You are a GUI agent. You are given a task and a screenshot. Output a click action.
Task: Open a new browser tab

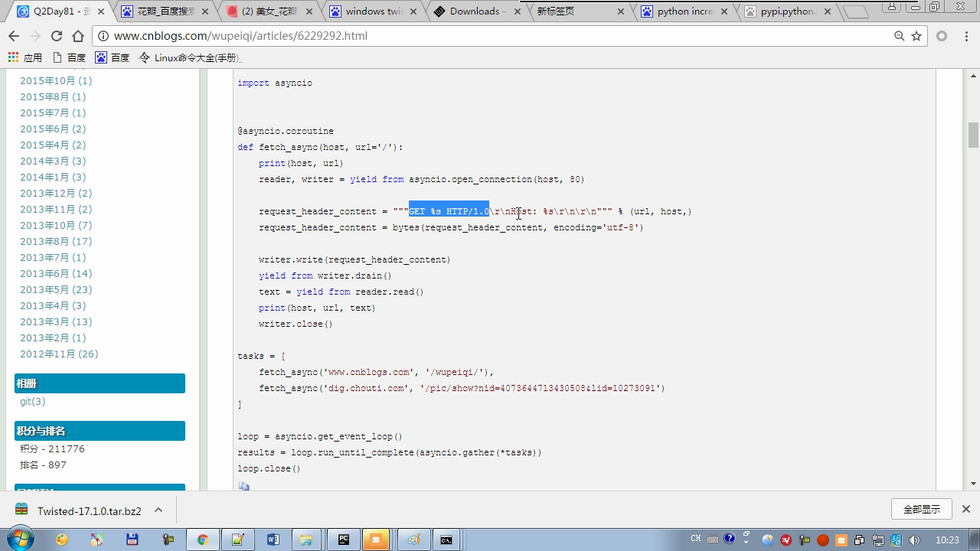click(x=855, y=11)
